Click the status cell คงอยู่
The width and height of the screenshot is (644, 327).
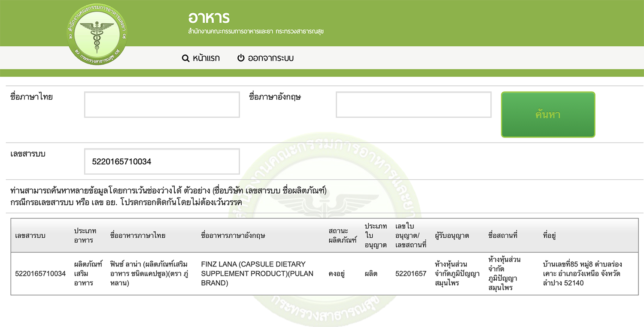337,274
